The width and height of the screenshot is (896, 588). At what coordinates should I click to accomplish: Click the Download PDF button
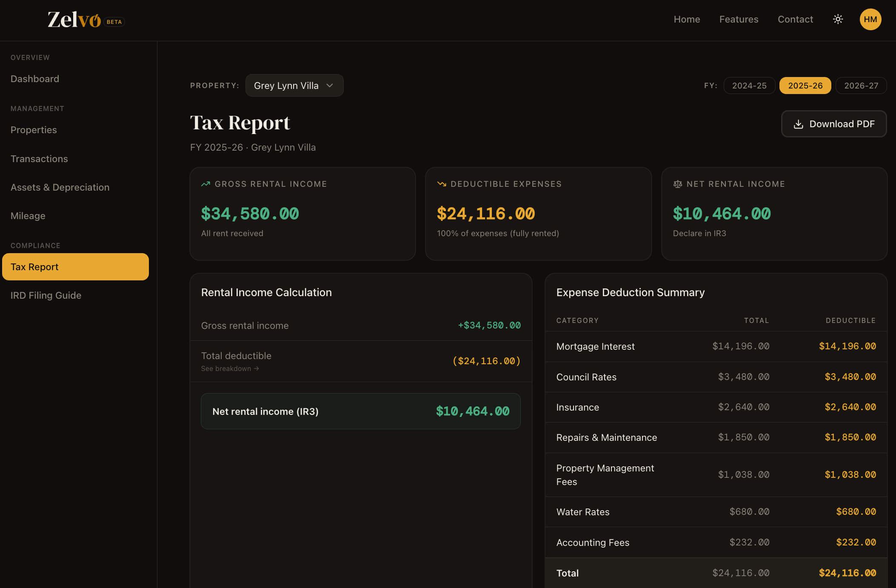(833, 124)
